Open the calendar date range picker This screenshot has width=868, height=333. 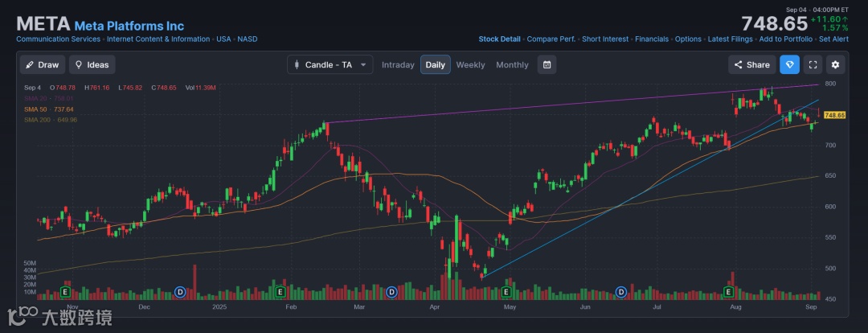(x=547, y=65)
